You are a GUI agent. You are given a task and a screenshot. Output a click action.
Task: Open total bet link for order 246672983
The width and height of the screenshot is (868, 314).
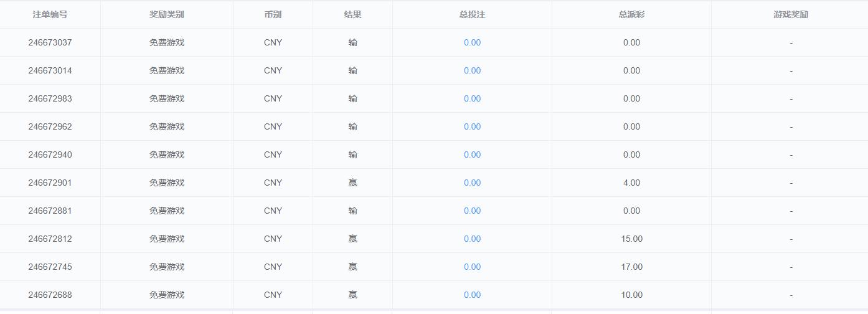pos(472,98)
